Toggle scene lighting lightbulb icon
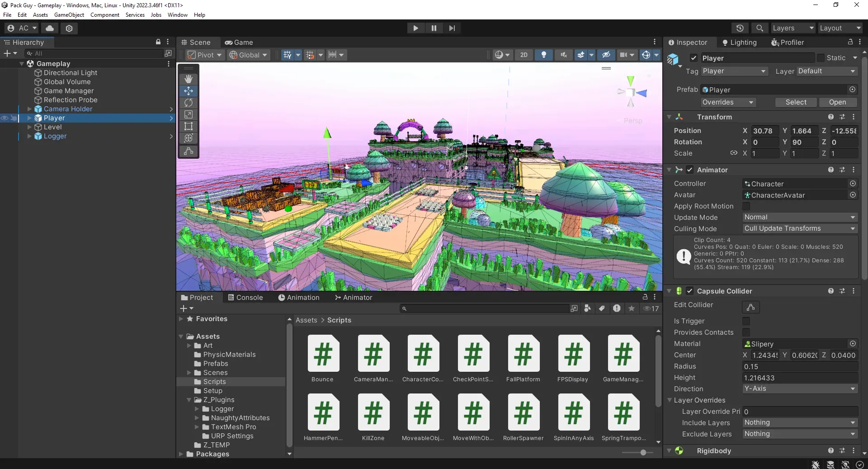The width and height of the screenshot is (868, 469). [x=544, y=55]
